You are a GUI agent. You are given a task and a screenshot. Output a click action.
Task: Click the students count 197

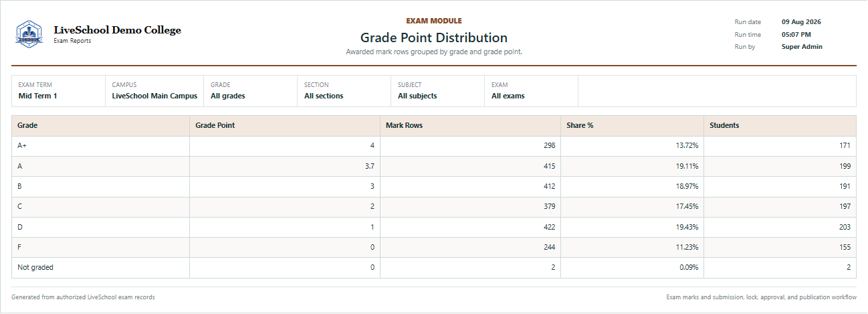845,206
